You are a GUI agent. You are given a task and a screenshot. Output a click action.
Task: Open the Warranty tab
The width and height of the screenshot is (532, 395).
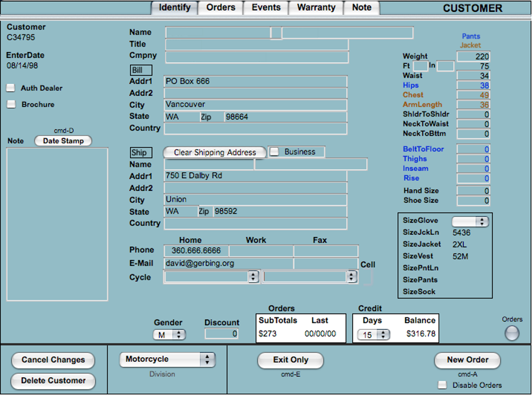316,8
